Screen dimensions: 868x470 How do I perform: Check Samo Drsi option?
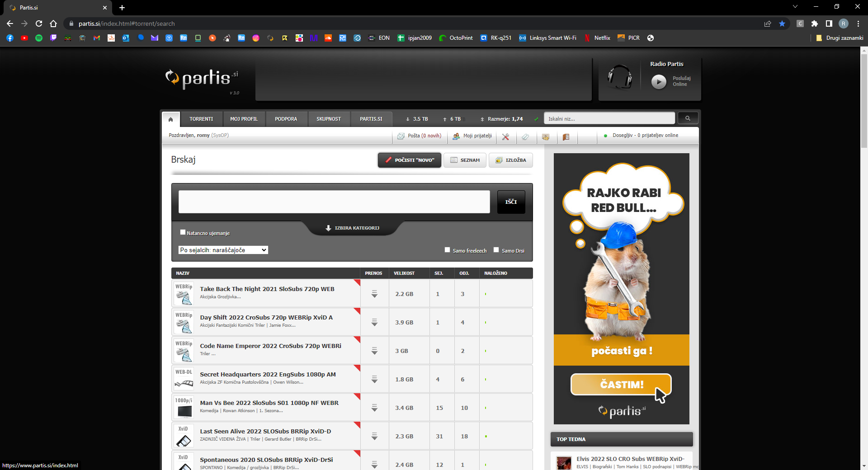496,250
